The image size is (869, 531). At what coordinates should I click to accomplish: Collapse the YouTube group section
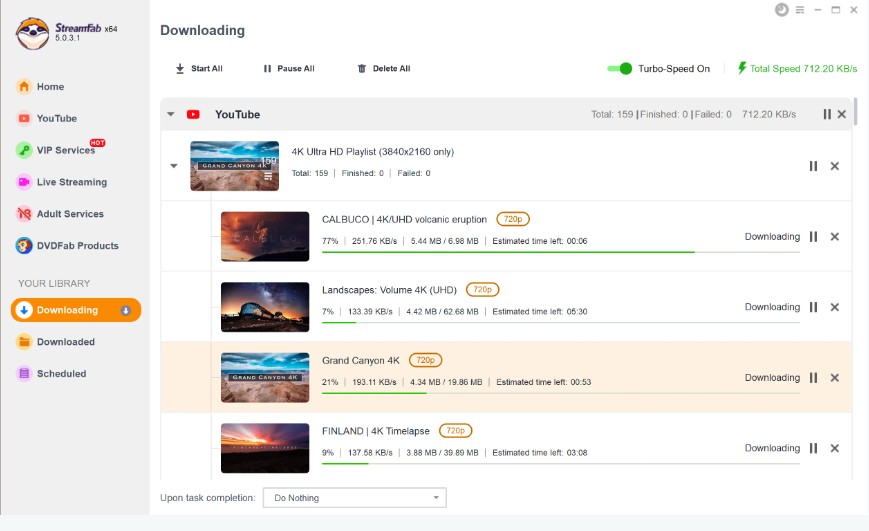click(171, 114)
